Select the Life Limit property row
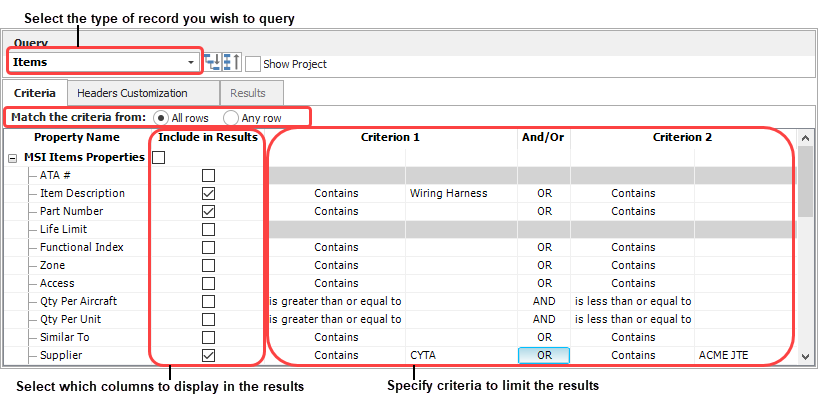The width and height of the screenshot is (818, 394). pyautogui.click(x=64, y=230)
